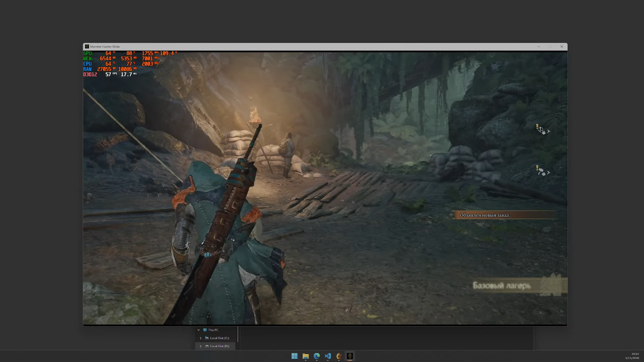Viewport: 644px width, 362px height.
Task: Open Microsoft Edge from the taskbar
Action: click(317, 356)
